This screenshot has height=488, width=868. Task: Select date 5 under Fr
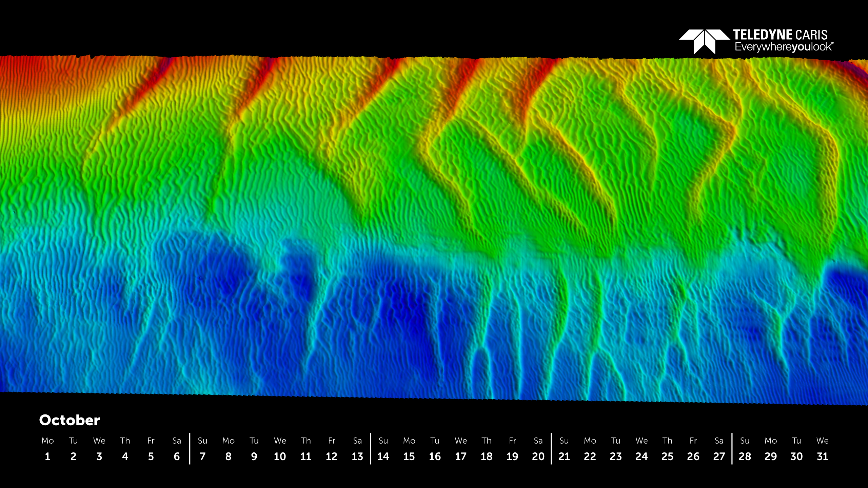click(x=151, y=456)
